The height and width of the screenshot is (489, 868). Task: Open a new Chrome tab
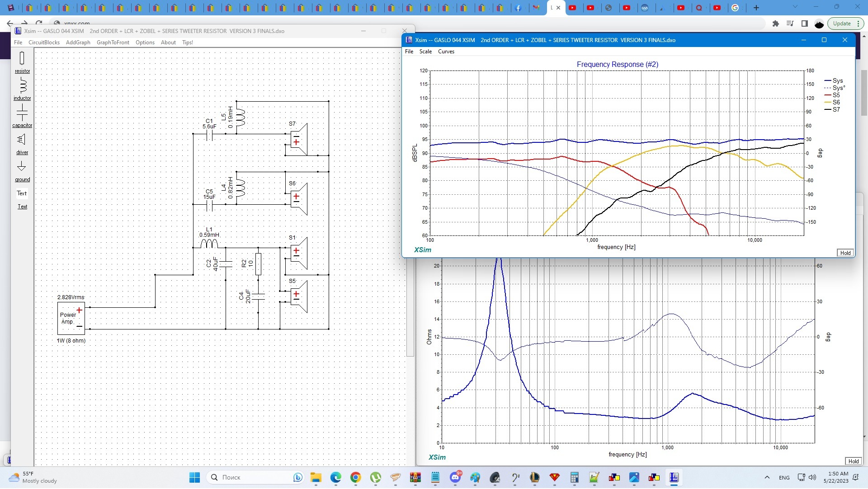pos(756,8)
